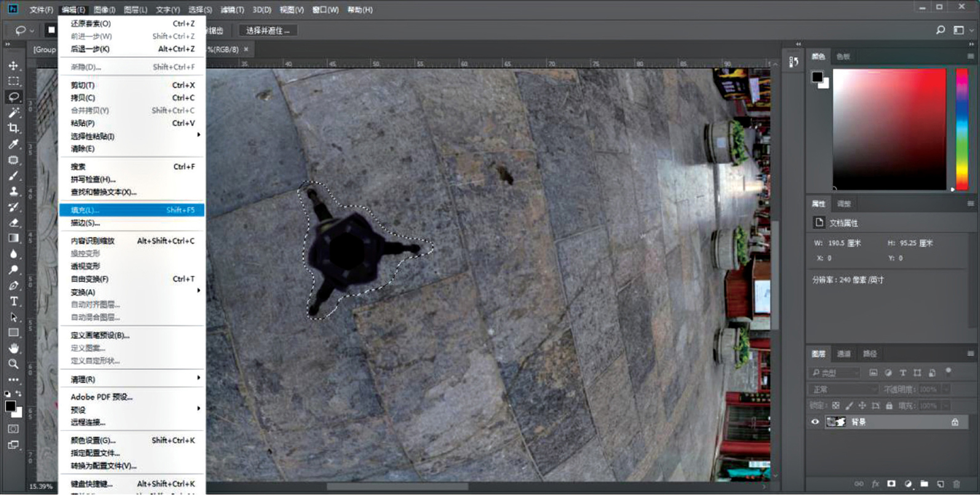Activate the Zoom tool in toolbar
The image size is (980, 495).
14,364
